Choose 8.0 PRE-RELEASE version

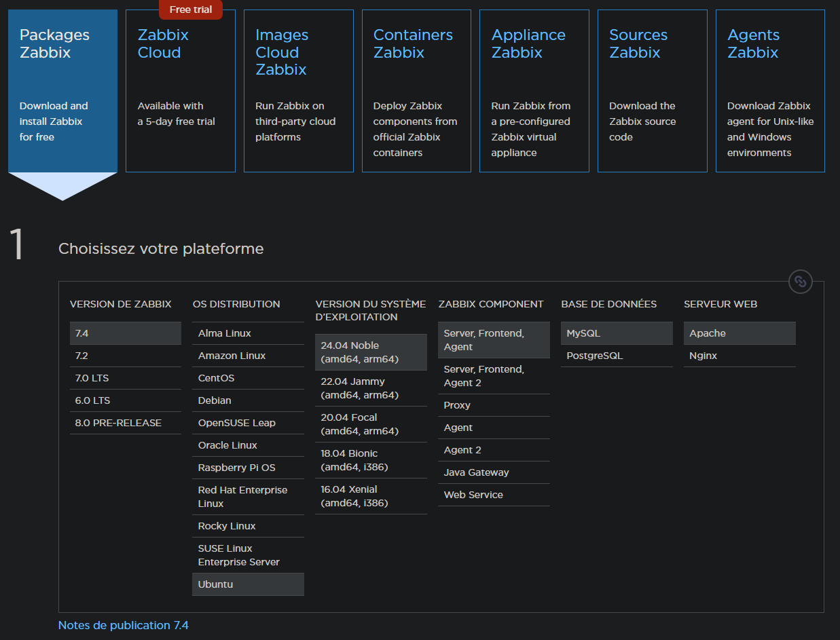click(125, 423)
